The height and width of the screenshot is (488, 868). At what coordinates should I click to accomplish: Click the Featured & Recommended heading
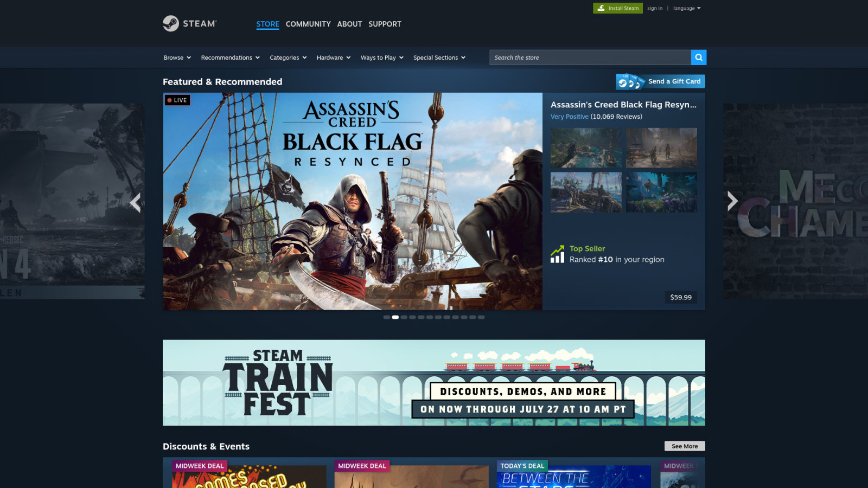pyautogui.click(x=222, y=82)
